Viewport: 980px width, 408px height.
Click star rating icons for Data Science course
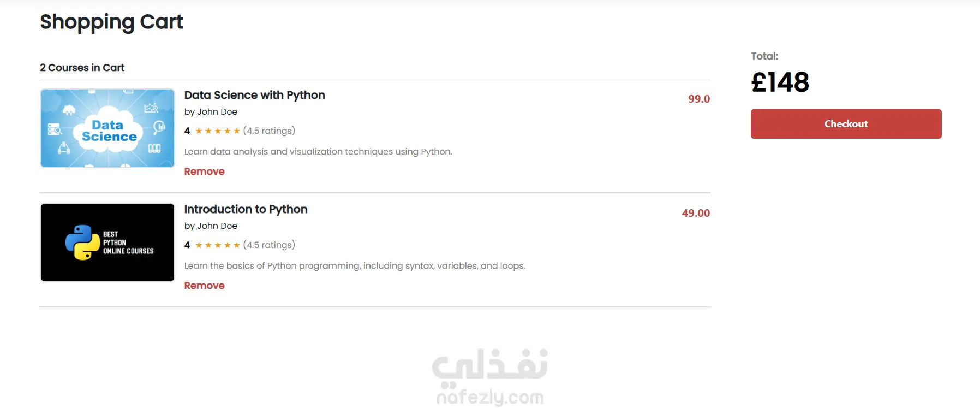coord(218,131)
